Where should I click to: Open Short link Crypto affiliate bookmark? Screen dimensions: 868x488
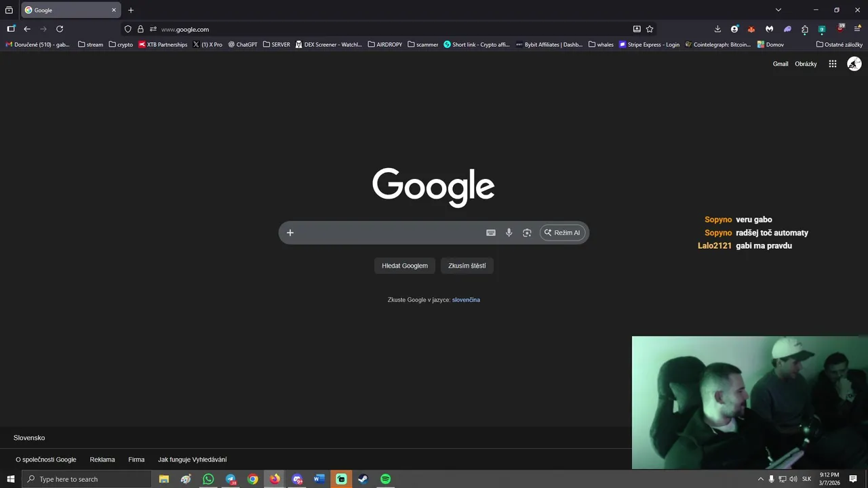(x=477, y=45)
